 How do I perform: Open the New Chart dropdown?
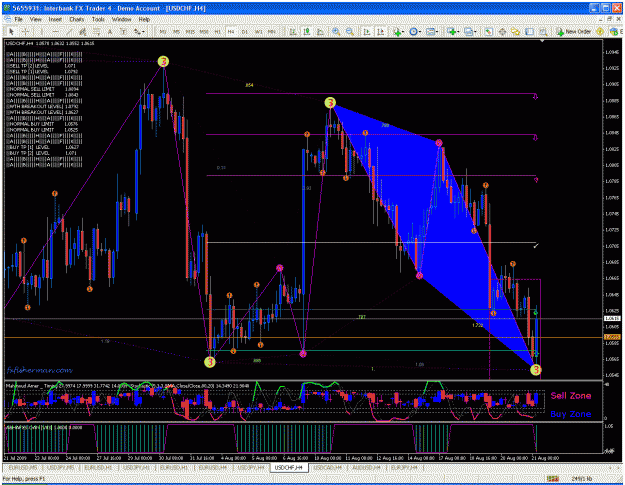pos(453,31)
